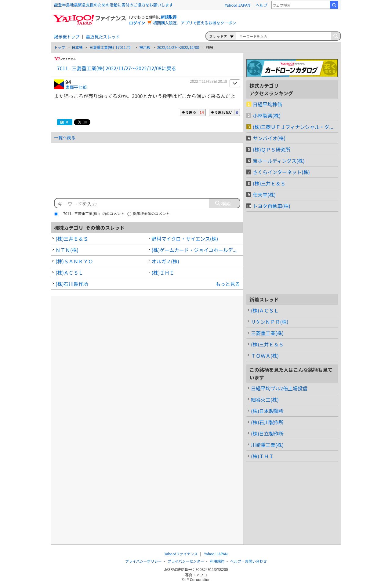Focus the lower keyword input field
The image size is (392, 581).
pos(132,203)
